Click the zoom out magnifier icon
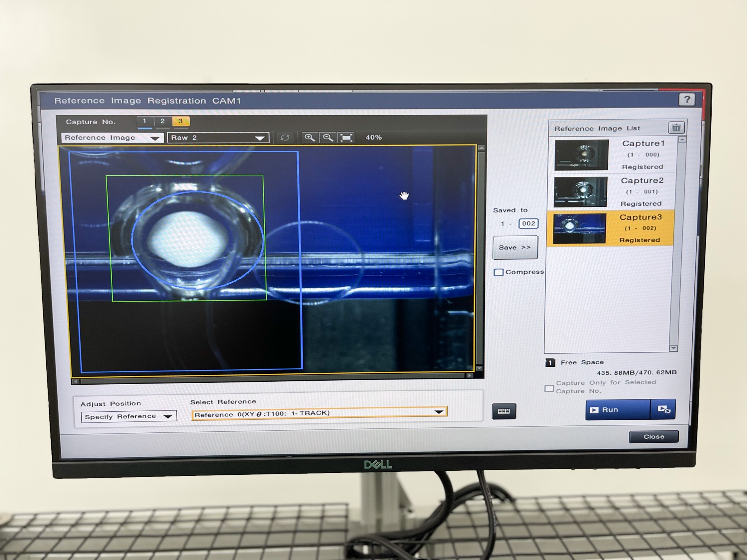The width and height of the screenshot is (747, 560). click(x=328, y=137)
